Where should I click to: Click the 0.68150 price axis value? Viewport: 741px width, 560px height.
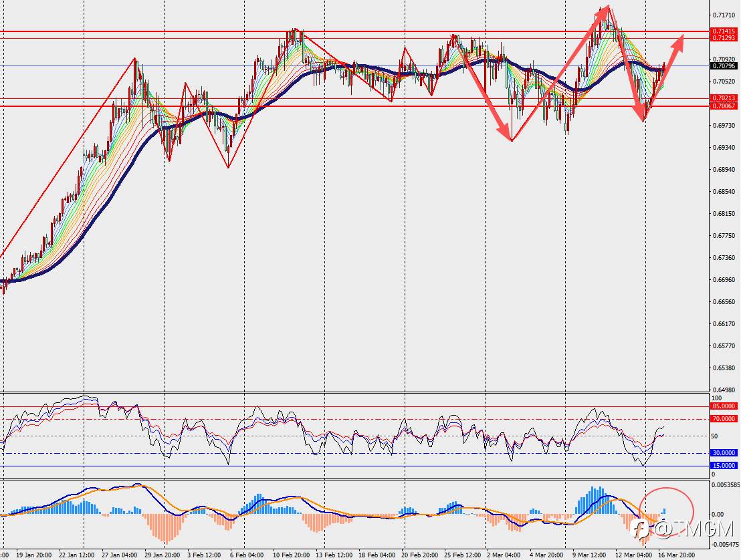[723, 213]
